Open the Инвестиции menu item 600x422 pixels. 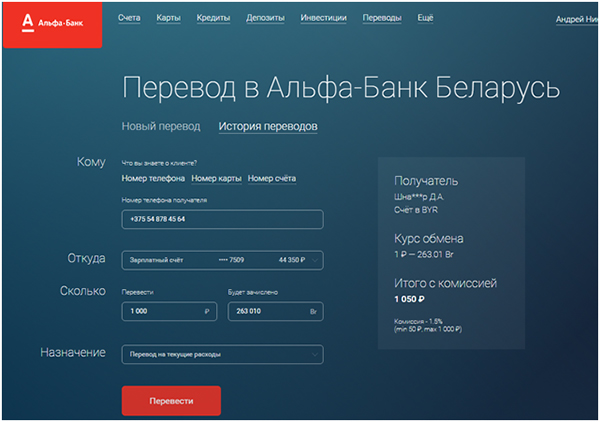(x=323, y=18)
